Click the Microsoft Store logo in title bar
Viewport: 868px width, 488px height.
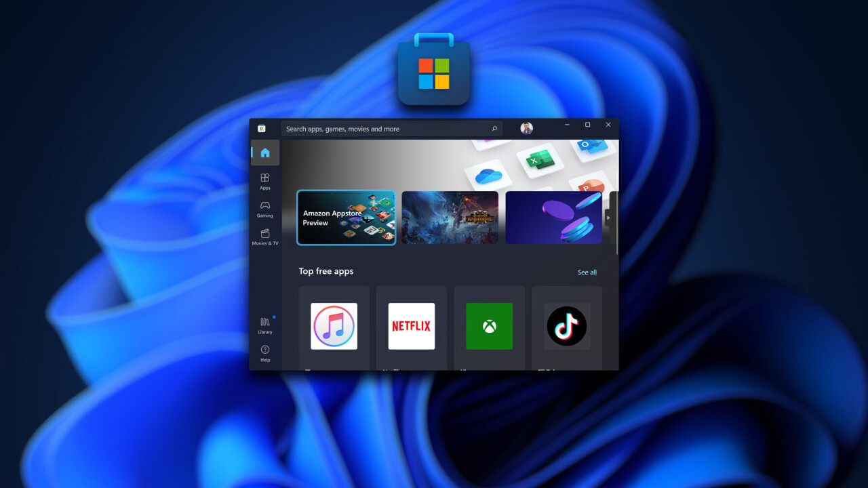[262, 128]
